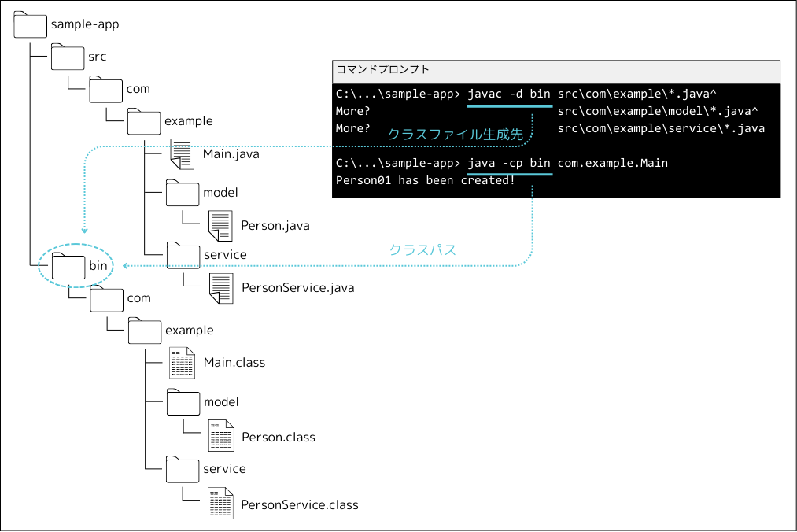Screen dimensions: 797x532
Task: Expand the com folder under src
Action: click(105, 89)
